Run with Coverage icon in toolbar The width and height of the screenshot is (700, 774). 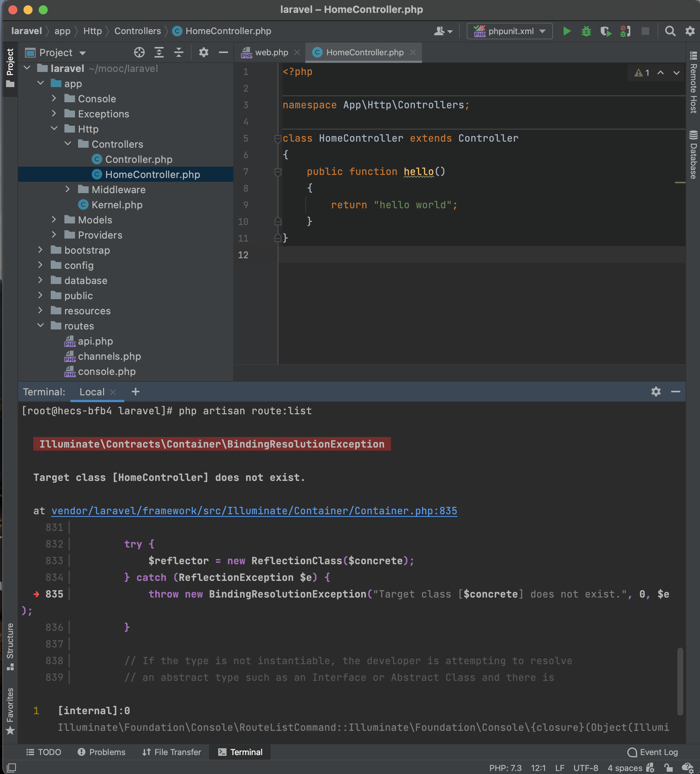(x=606, y=31)
